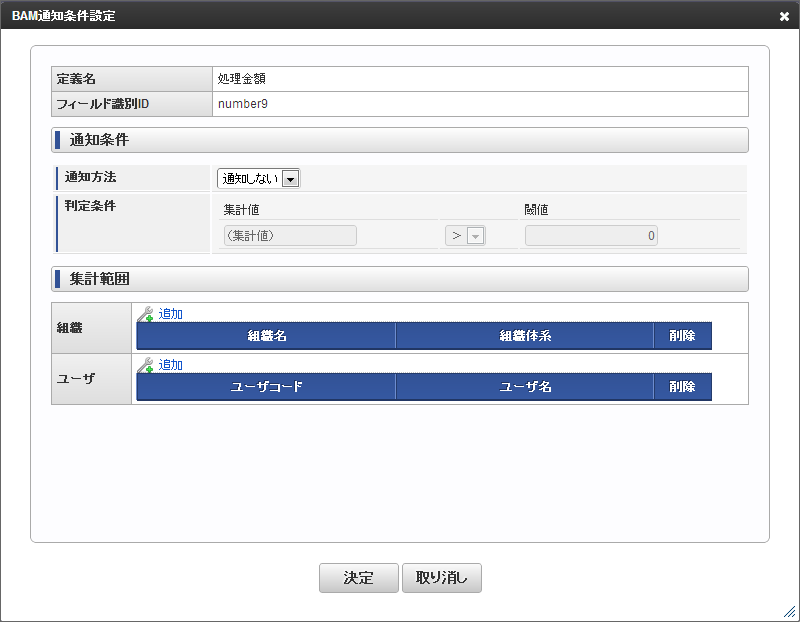This screenshot has width=800, height=622.
Task: Click the number9 field ID value
Action: (x=243, y=104)
